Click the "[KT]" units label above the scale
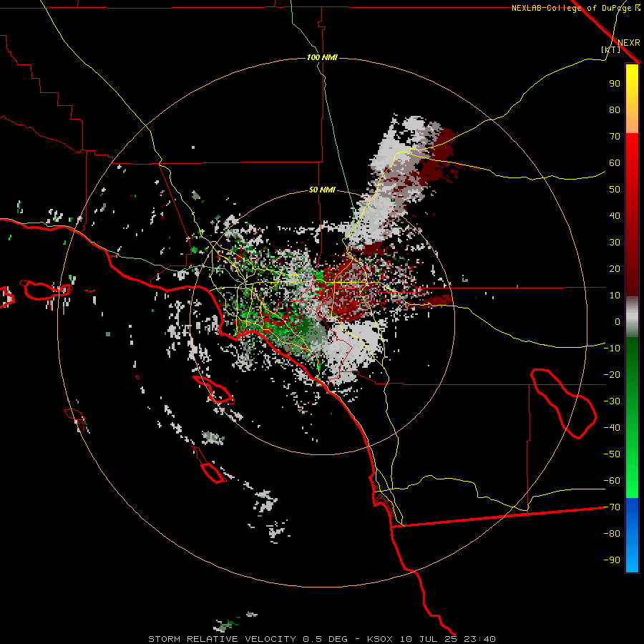This screenshot has height=644, width=644. pos(610,49)
